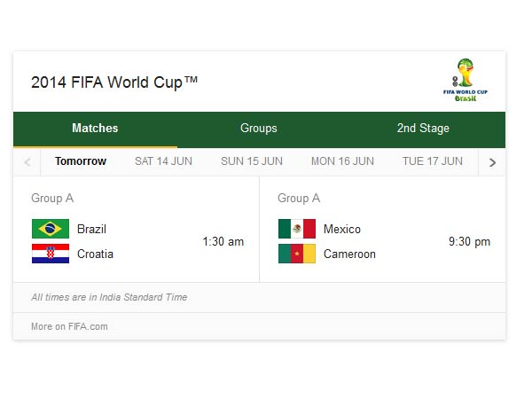This screenshot has width=532, height=399.
Task: Show later dates with right arrow
Action: pyautogui.click(x=492, y=162)
